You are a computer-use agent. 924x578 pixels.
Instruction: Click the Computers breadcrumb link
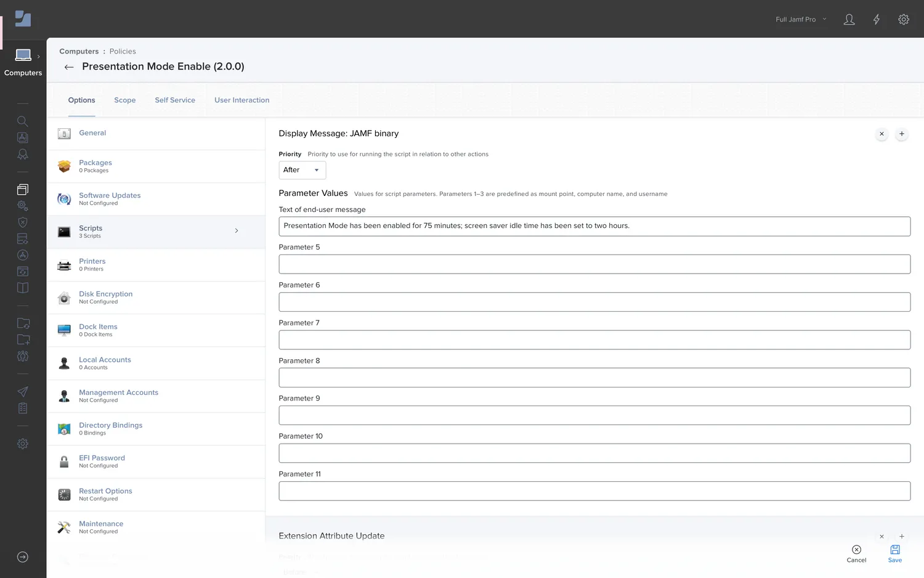79,52
